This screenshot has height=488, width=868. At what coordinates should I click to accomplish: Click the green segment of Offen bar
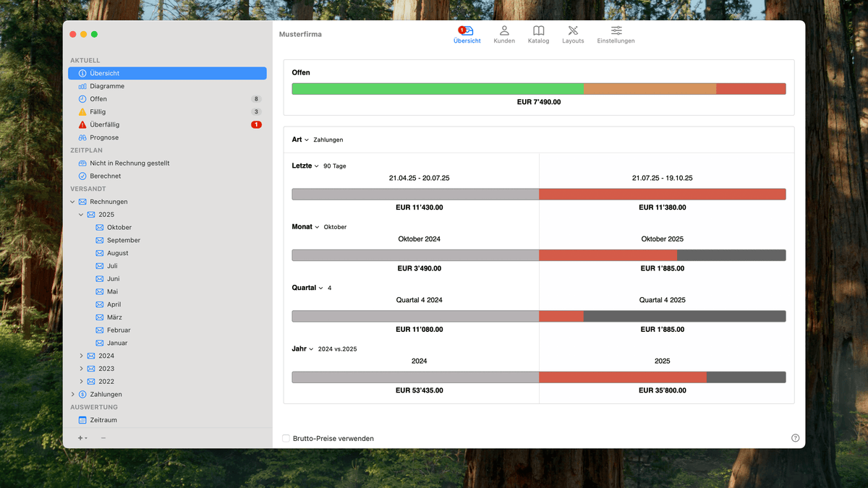pos(437,89)
